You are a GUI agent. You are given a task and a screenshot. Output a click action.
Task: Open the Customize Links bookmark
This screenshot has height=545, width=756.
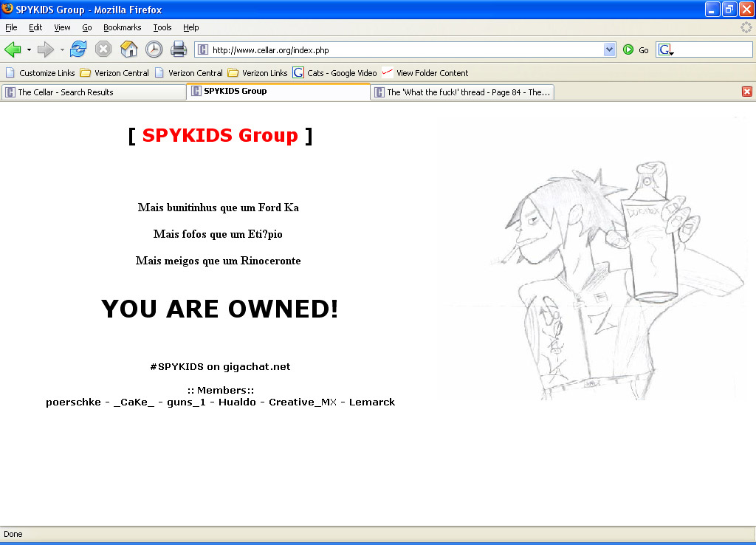coord(40,73)
